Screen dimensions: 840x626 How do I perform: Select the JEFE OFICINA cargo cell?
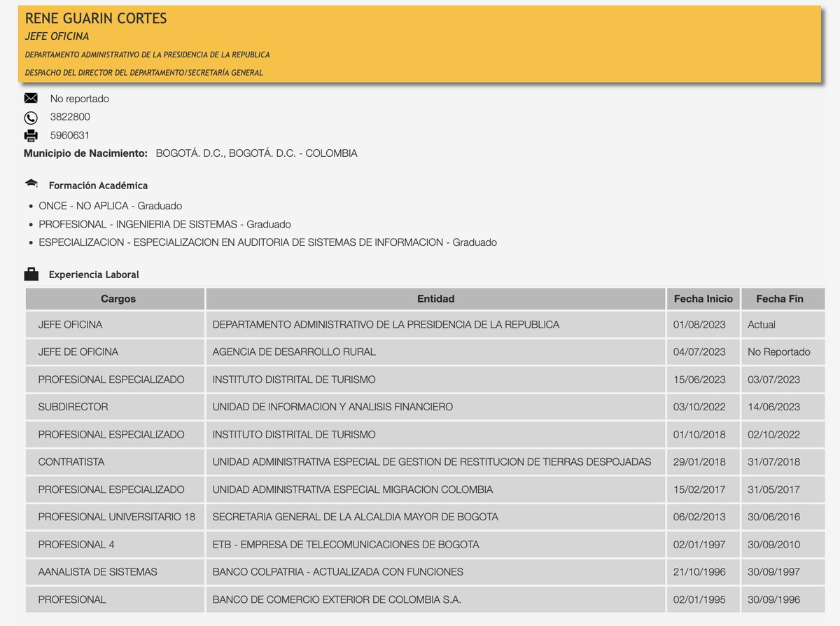pyautogui.click(x=115, y=325)
